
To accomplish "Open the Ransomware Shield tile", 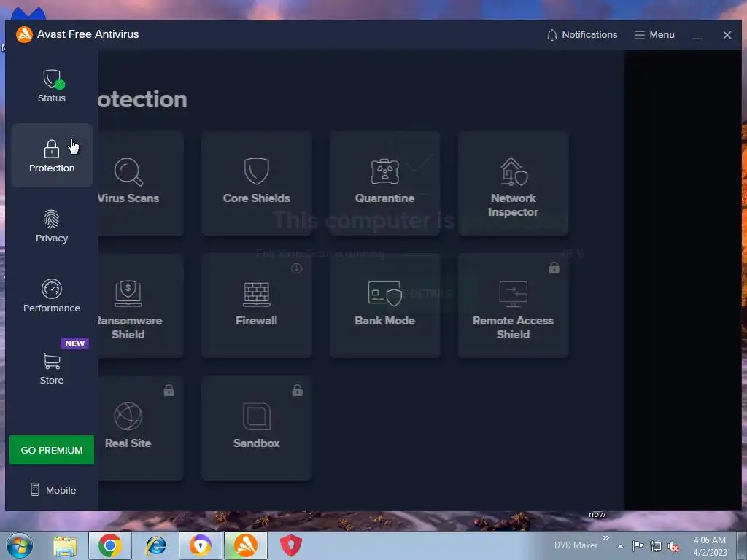I will point(140,306).
